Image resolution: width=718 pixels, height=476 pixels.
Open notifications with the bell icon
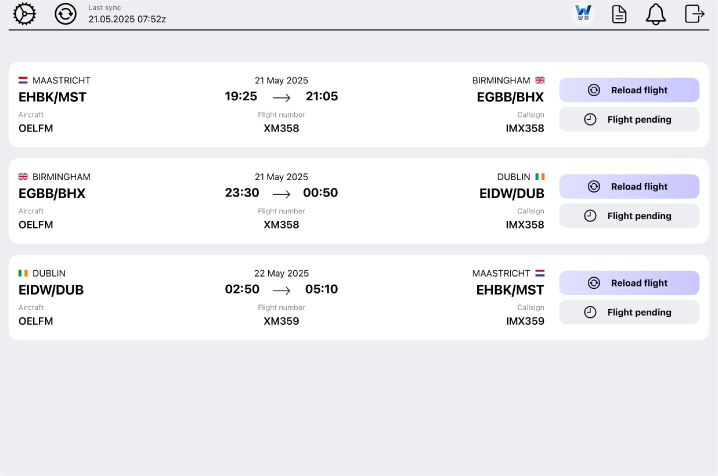656,14
